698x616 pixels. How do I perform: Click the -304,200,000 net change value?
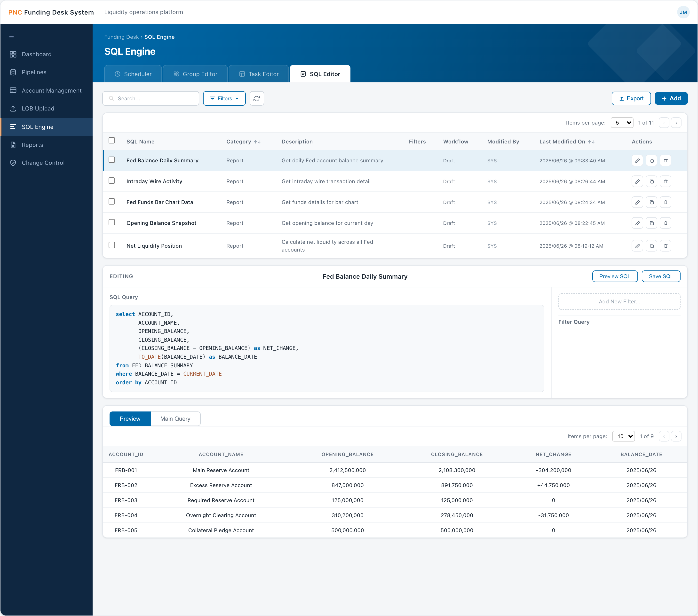point(553,470)
